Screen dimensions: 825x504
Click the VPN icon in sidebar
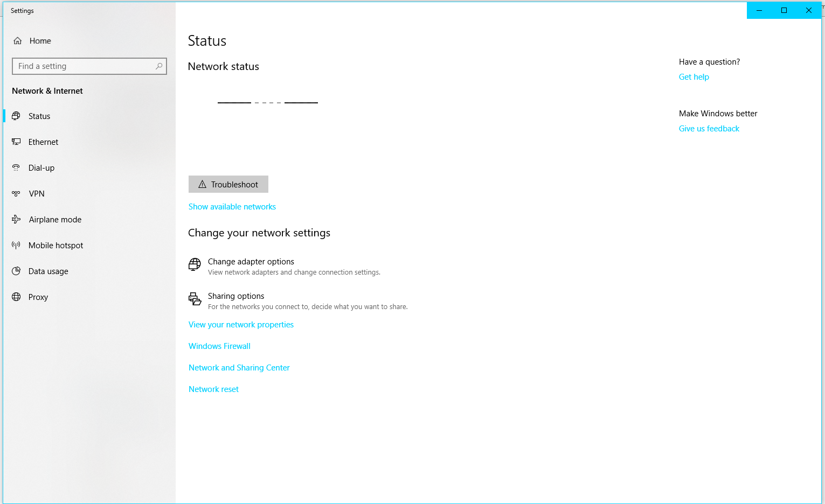(x=16, y=194)
